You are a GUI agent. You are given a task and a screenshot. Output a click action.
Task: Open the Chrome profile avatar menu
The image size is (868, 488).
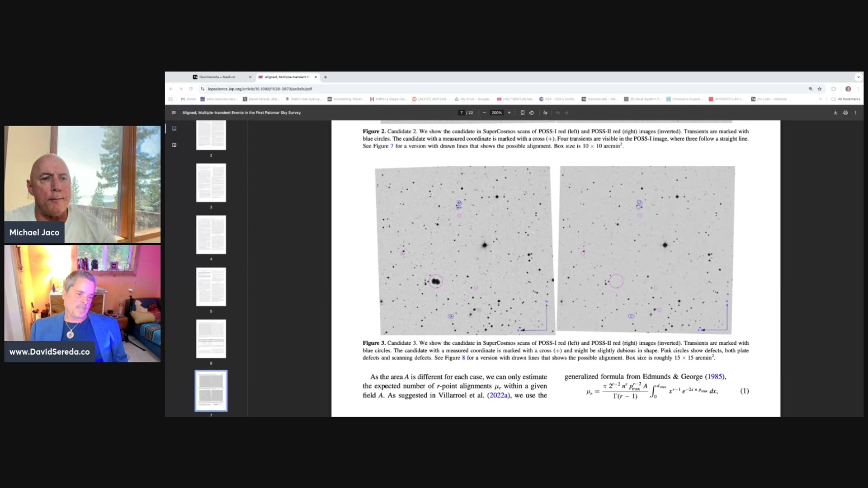tap(849, 89)
